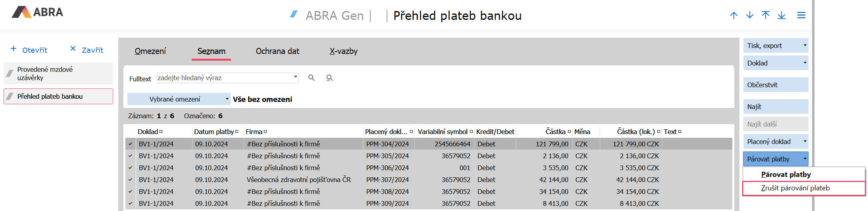The height and width of the screenshot is (211, 868).
Task: Click the Najít button
Action: pyautogui.click(x=776, y=107)
